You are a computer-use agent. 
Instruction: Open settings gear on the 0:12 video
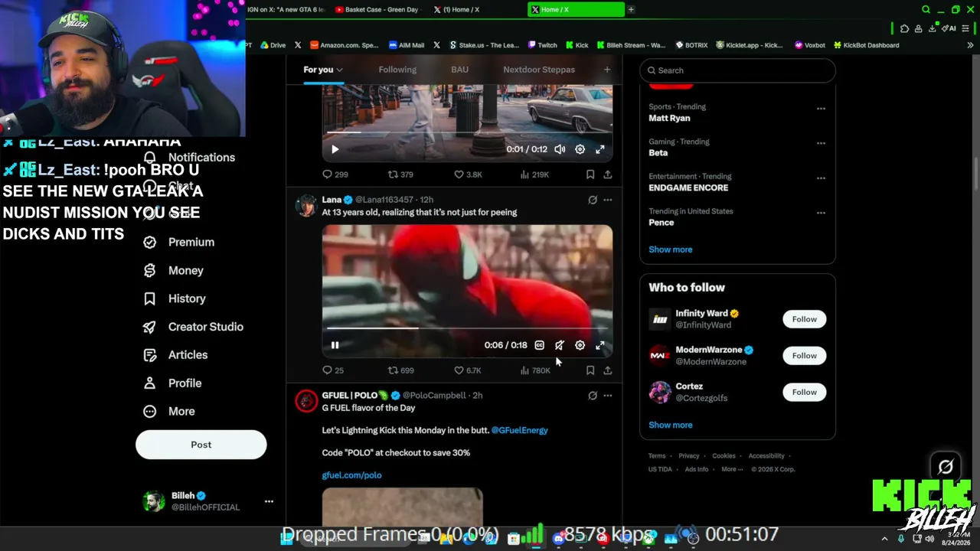pos(580,149)
